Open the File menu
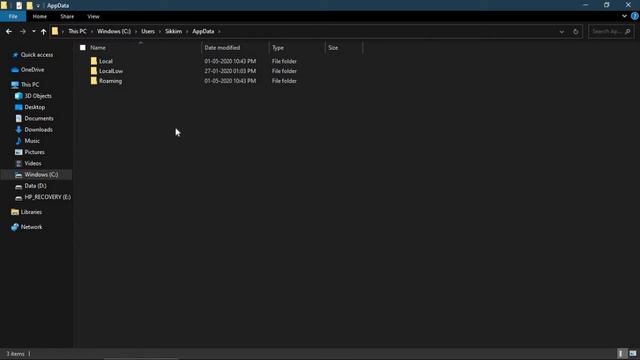 [13, 16]
